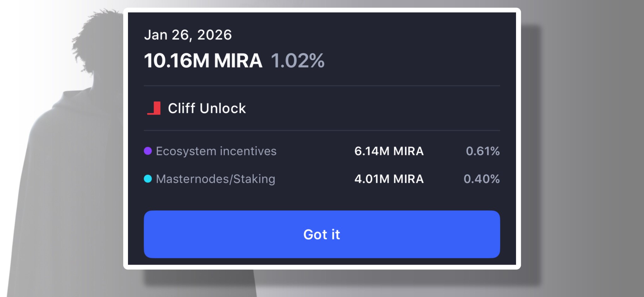Screen dimensions: 644x297
Task: Click the 4.01M MIRA amount
Action: point(389,179)
